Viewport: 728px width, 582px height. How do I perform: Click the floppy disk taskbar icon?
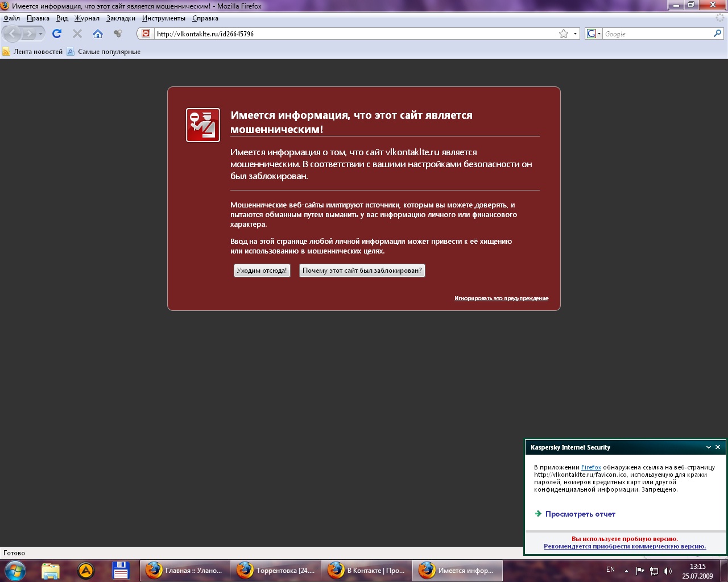121,570
